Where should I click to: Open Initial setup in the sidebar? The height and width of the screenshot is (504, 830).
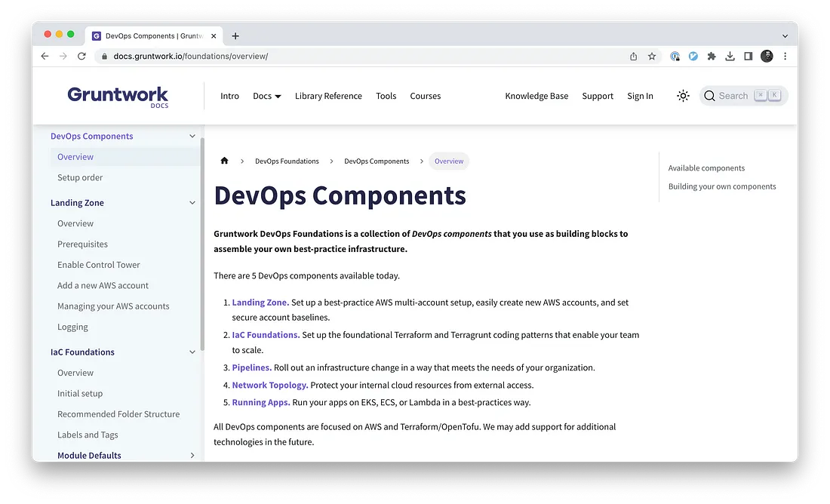(x=80, y=393)
